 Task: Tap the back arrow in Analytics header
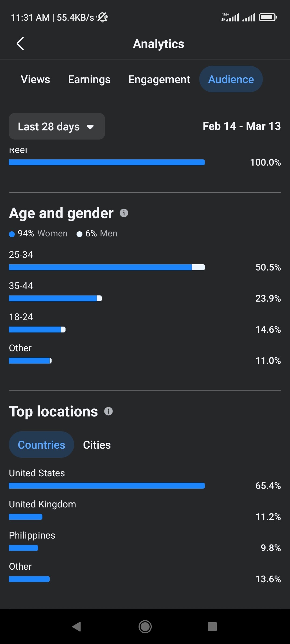click(x=20, y=43)
